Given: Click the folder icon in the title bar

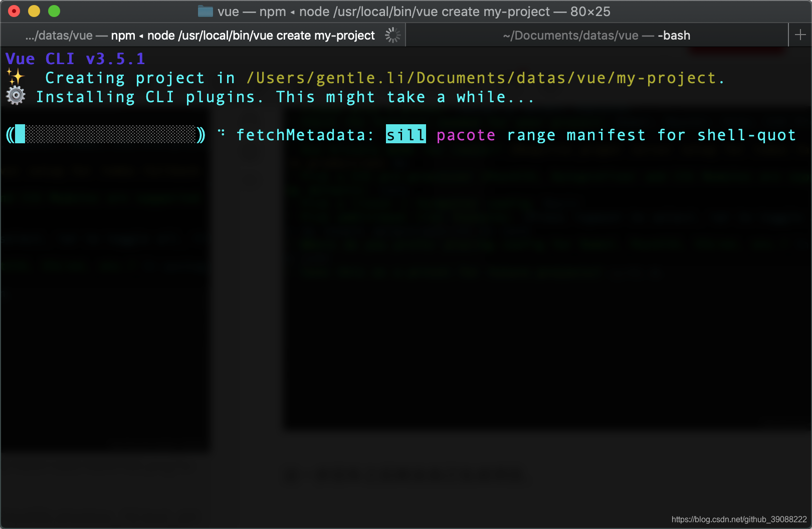Looking at the screenshot, I should pos(206,12).
